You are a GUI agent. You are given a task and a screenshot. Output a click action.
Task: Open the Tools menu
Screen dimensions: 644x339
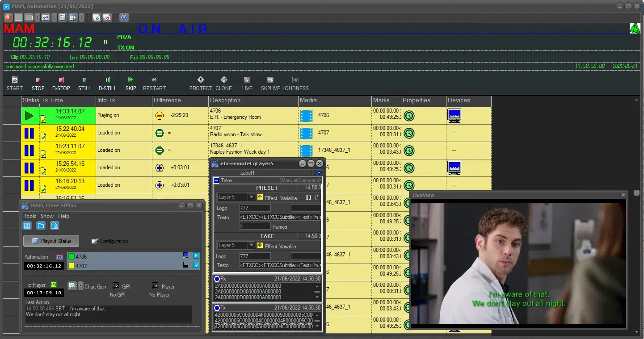30,216
